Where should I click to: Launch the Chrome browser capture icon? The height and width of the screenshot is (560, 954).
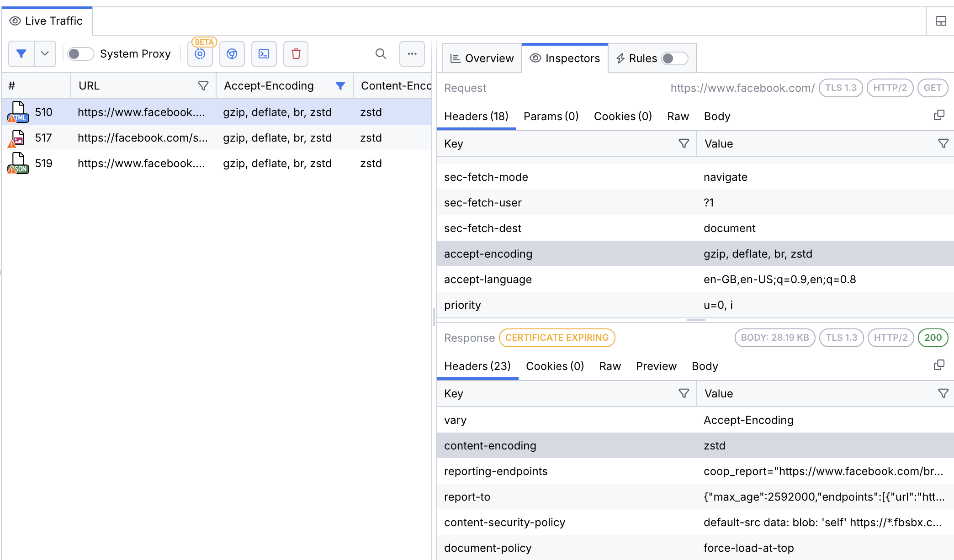[x=232, y=54]
